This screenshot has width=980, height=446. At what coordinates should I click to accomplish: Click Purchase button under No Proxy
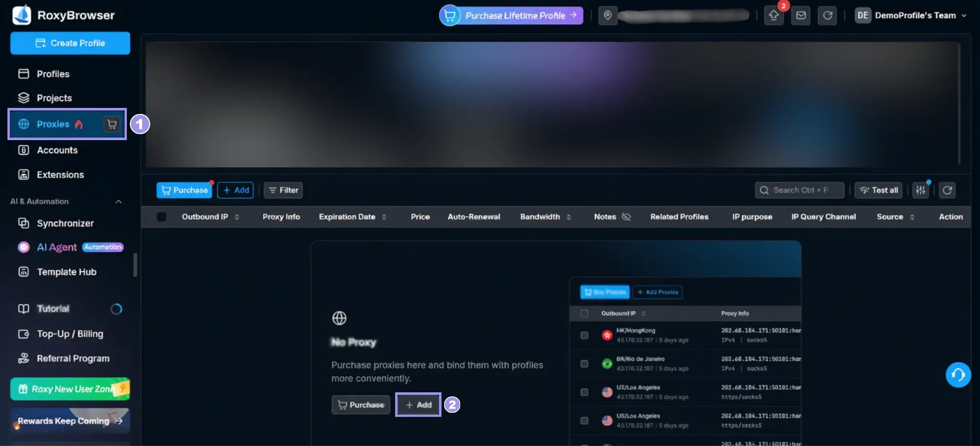[x=361, y=405]
